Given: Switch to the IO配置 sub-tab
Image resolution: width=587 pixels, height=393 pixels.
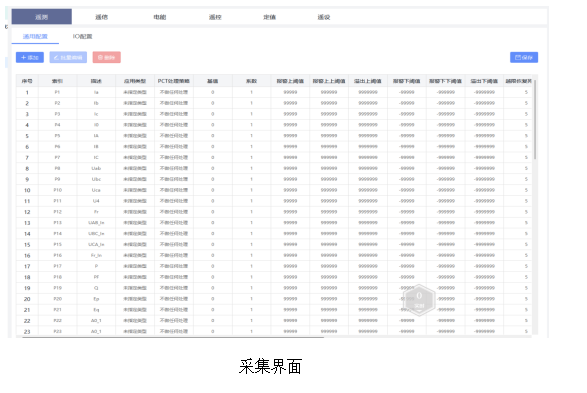Looking at the screenshot, I should tap(82, 36).
